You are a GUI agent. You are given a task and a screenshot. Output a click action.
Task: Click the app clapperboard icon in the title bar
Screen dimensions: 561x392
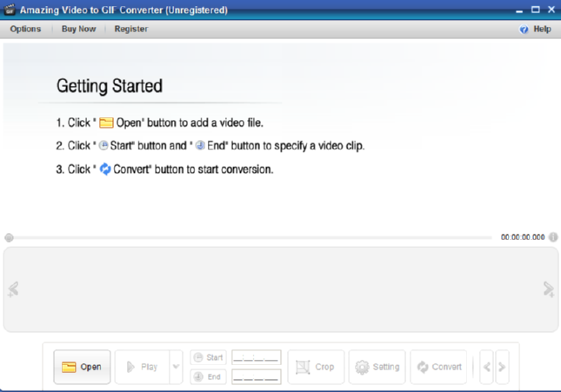pyautogui.click(x=10, y=10)
